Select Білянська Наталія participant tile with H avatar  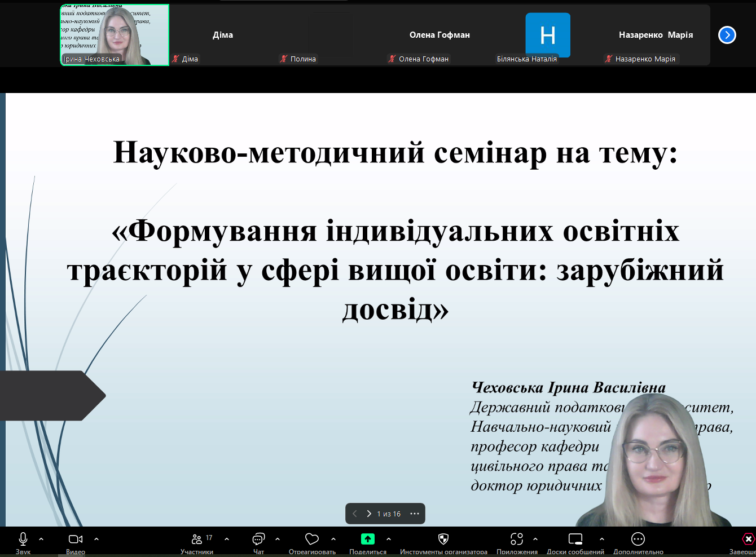(548, 35)
